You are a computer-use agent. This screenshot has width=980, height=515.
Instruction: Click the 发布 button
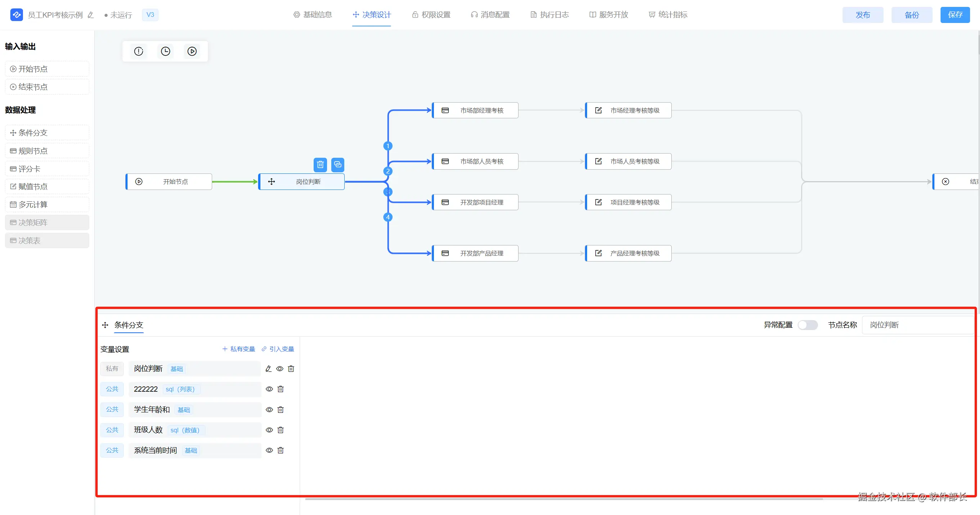(x=862, y=15)
